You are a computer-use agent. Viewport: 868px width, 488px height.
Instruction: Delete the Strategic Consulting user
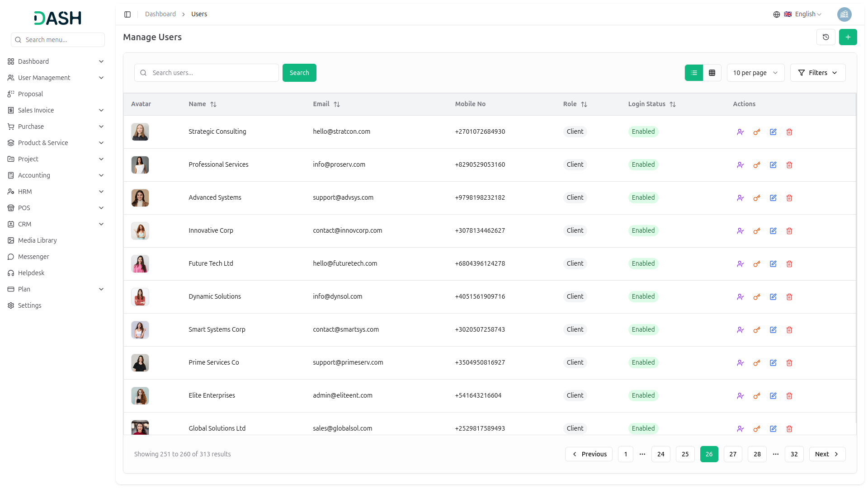click(x=789, y=132)
